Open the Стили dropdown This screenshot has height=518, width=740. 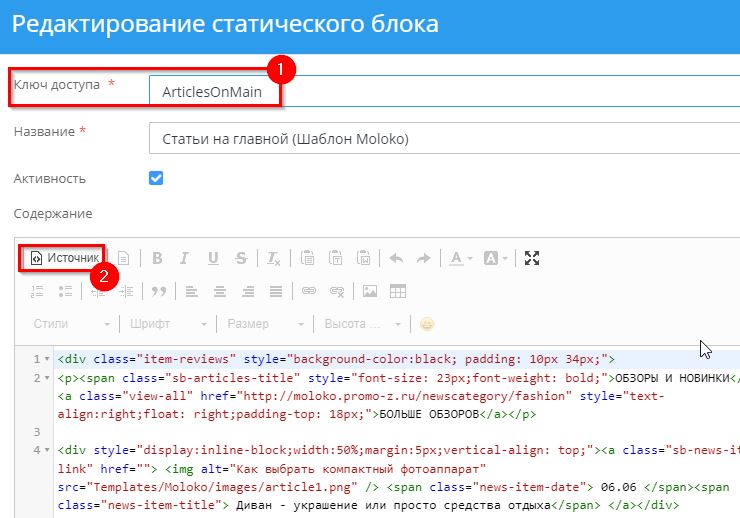[x=70, y=324]
